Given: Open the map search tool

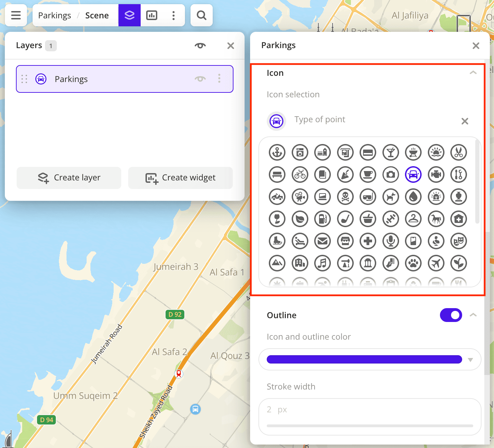Looking at the screenshot, I should click(201, 16).
